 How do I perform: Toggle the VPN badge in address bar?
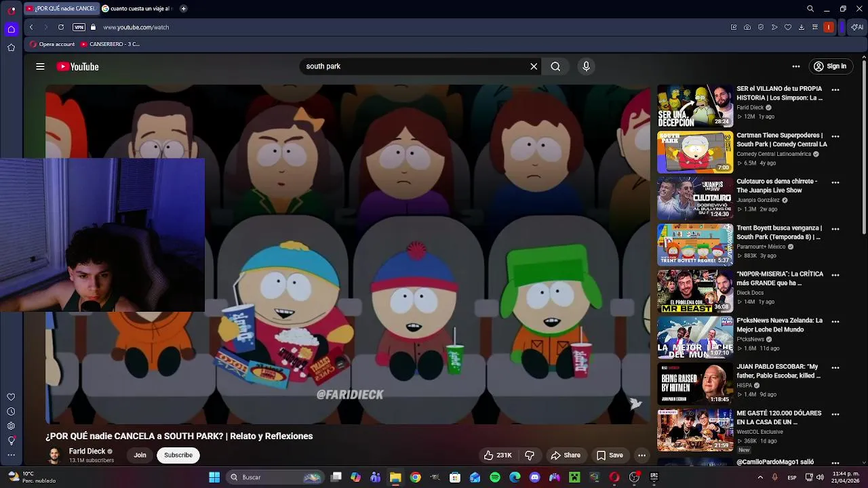pos(79,27)
